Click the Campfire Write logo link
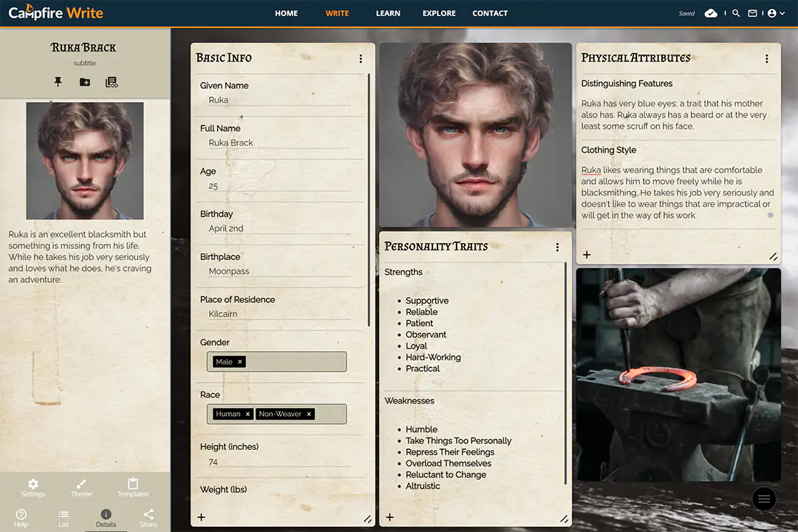This screenshot has width=798, height=532. (56, 13)
